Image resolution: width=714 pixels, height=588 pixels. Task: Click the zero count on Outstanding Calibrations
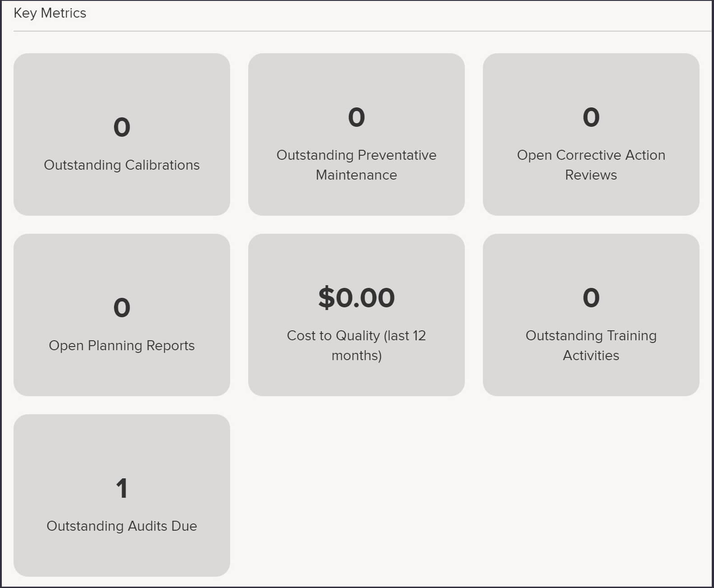pyautogui.click(x=122, y=127)
